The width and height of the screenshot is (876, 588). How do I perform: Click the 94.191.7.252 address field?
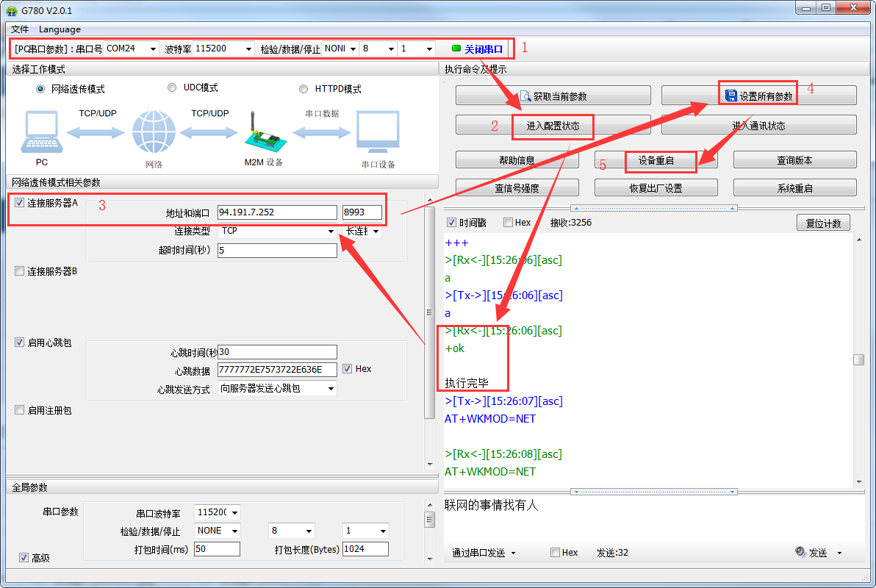click(x=277, y=212)
